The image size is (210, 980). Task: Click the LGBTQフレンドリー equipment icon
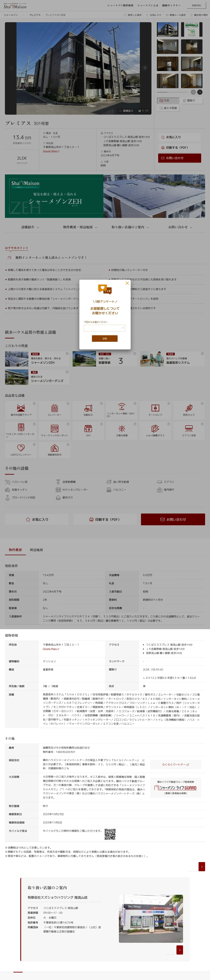coord(21,450)
